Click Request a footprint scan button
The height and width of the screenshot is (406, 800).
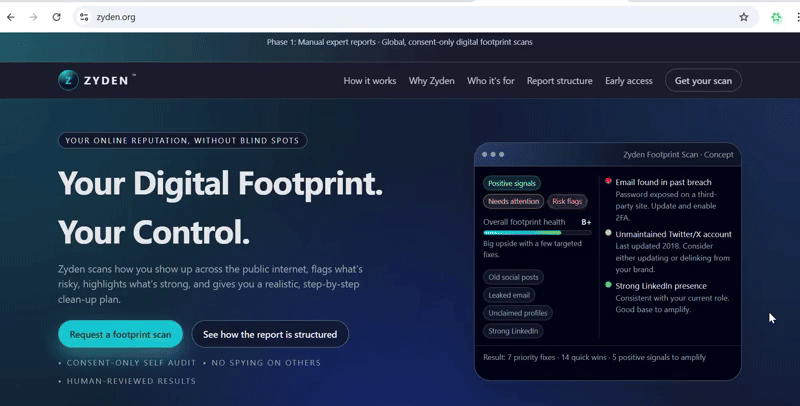click(120, 334)
